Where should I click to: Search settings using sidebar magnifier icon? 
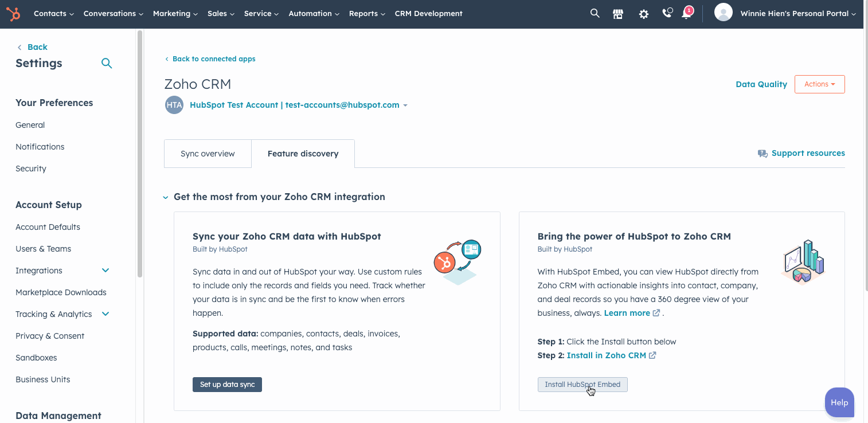point(107,63)
